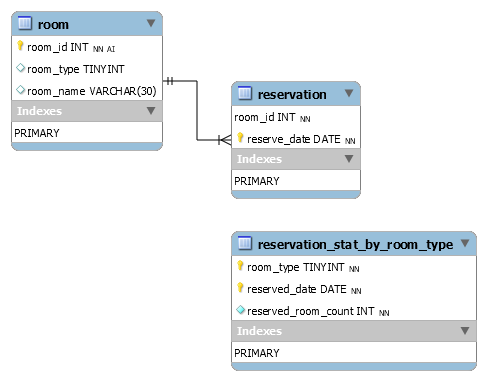The image size is (487, 381).
Task: Select the reserve_date key icon
Action: pos(240,137)
